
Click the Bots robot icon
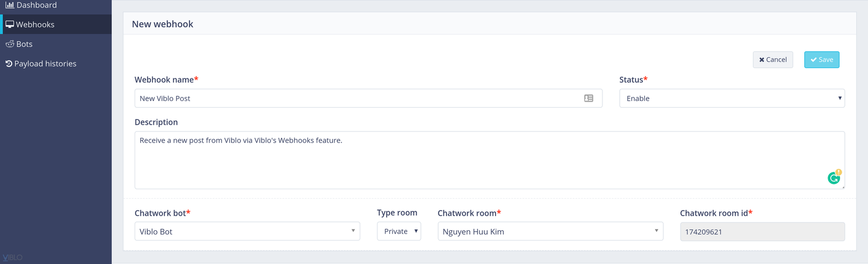pos(9,44)
